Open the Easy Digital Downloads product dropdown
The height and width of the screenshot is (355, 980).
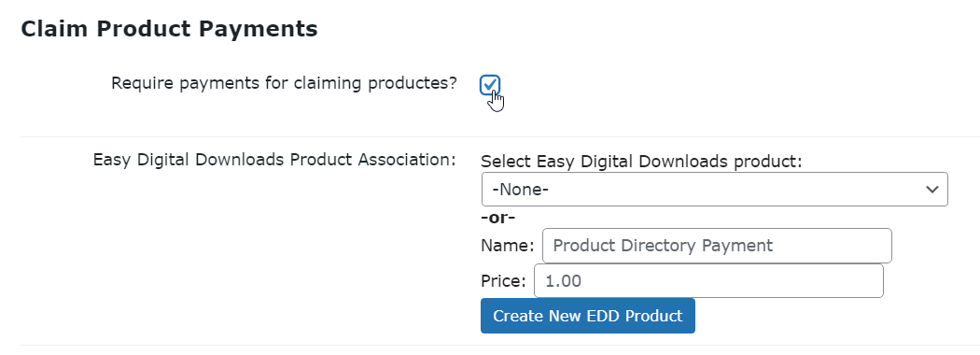[x=714, y=189]
